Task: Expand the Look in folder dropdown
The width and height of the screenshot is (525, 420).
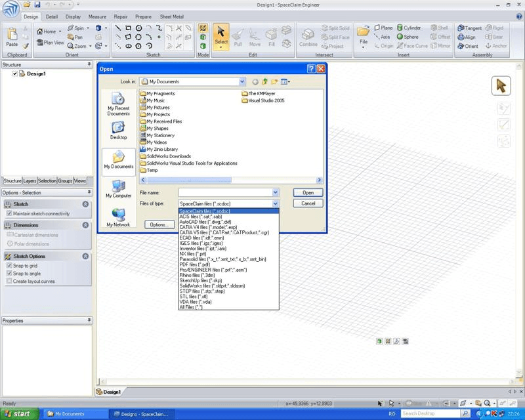Action: point(242,81)
